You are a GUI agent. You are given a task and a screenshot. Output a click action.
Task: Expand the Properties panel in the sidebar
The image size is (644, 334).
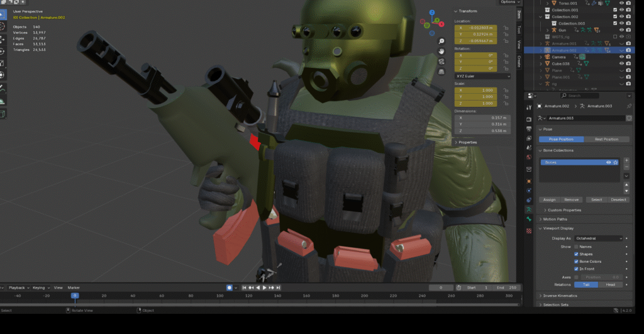tap(466, 143)
